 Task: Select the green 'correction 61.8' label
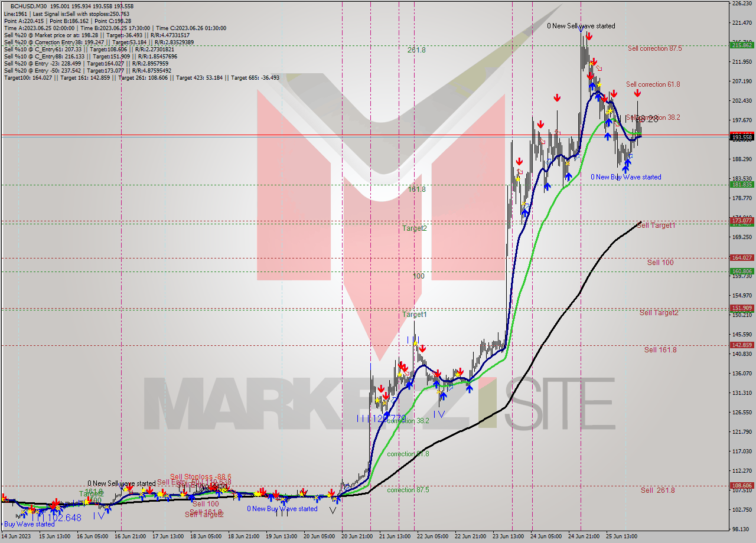pyautogui.click(x=408, y=454)
